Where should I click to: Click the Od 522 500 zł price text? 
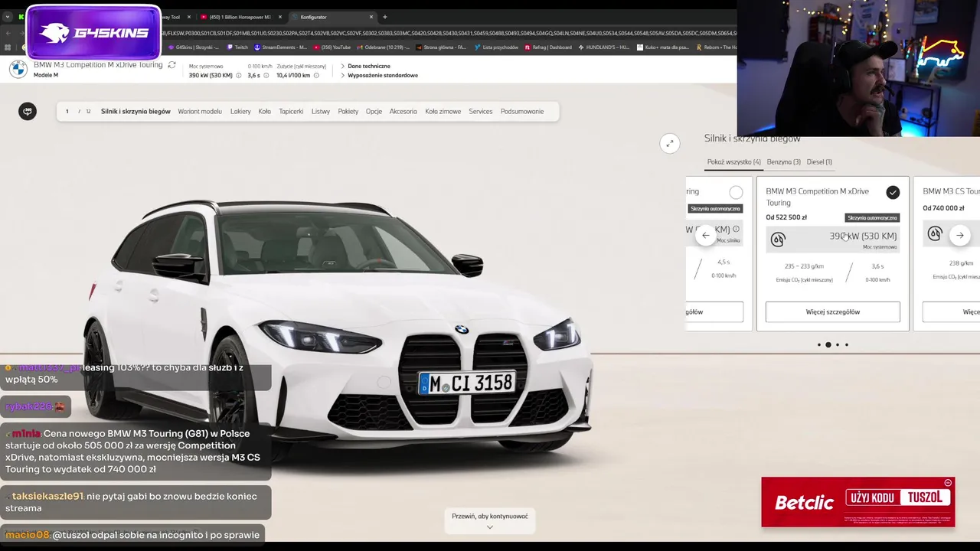pyautogui.click(x=786, y=217)
